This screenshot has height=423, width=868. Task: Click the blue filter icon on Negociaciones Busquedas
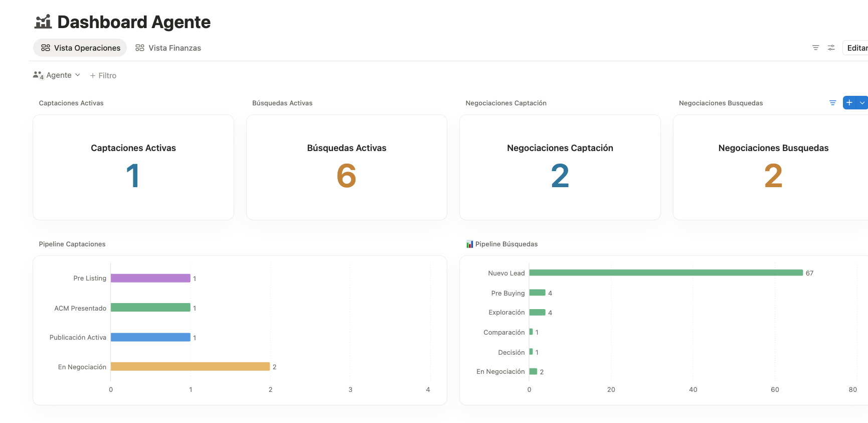[x=832, y=103]
